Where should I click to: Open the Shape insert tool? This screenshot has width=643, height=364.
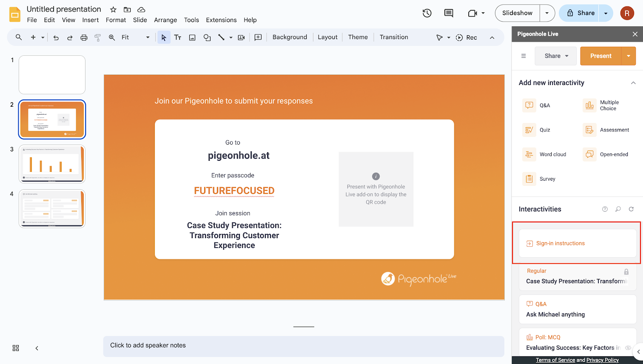click(207, 37)
